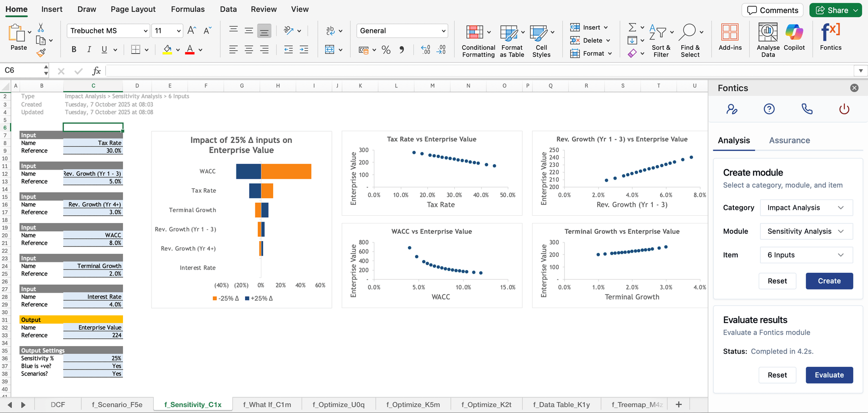The image size is (868, 413).
Task: Switch to the Assurance tab in Fontics
Action: tap(789, 140)
